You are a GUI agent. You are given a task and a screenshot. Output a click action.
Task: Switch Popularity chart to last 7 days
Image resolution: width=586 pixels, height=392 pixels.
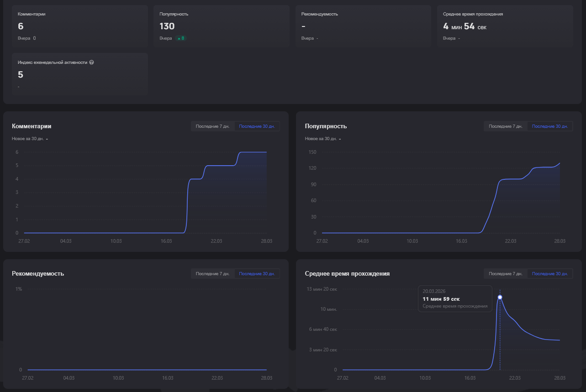[506, 126]
